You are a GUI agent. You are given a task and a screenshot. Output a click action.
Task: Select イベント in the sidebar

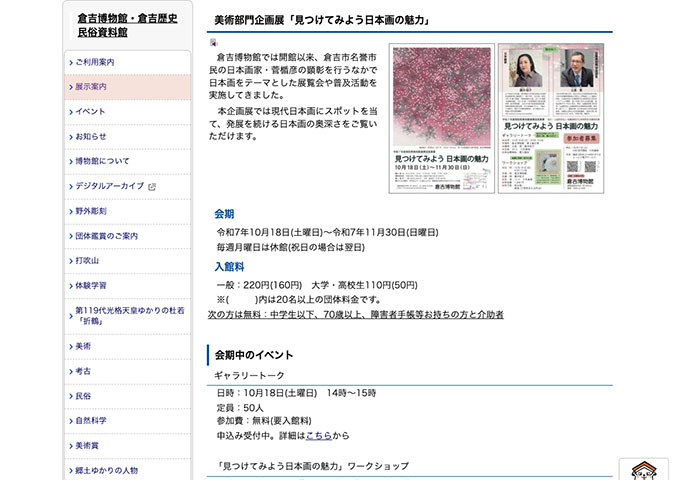click(89, 111)
